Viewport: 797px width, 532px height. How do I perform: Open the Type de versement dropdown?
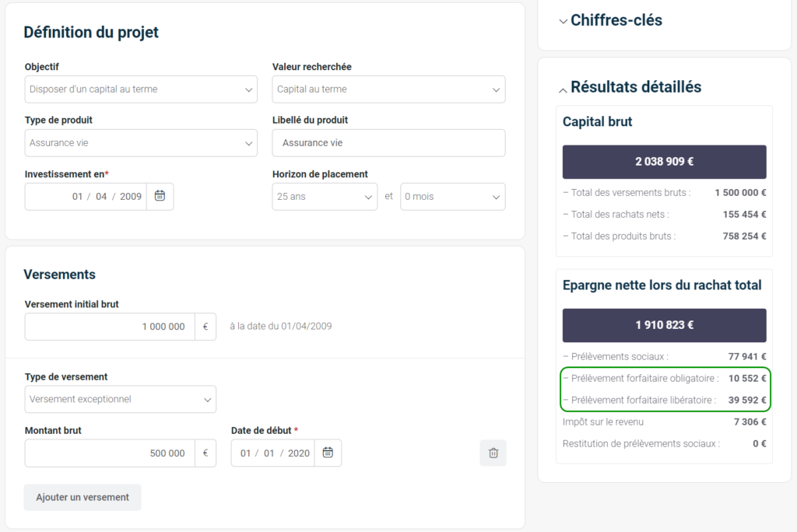121,399
